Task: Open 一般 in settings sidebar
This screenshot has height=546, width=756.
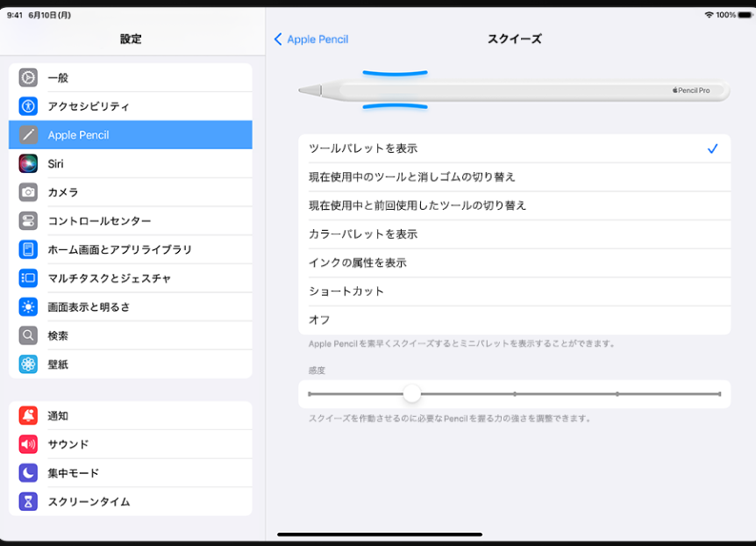Action: [130, 77]
